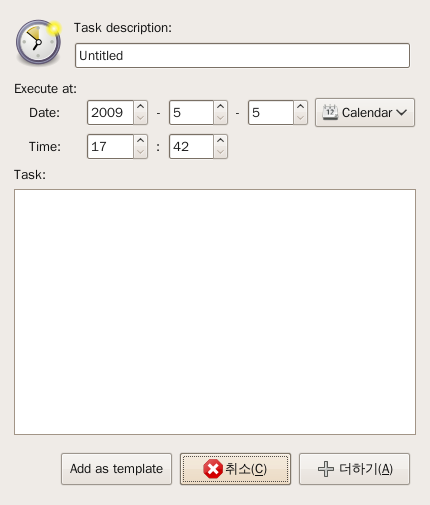Click the 'Time:' label
This screenshot has height=505, width=430.
(45, 147)
